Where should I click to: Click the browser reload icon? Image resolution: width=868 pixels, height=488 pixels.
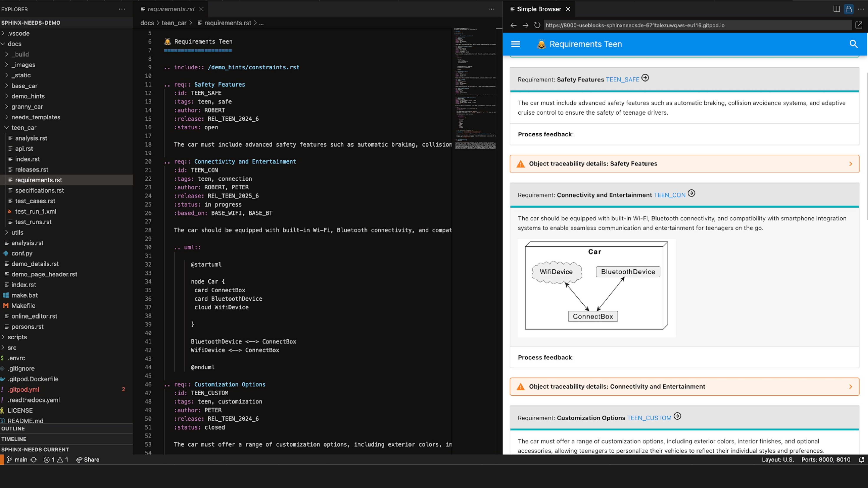point(537,25)
